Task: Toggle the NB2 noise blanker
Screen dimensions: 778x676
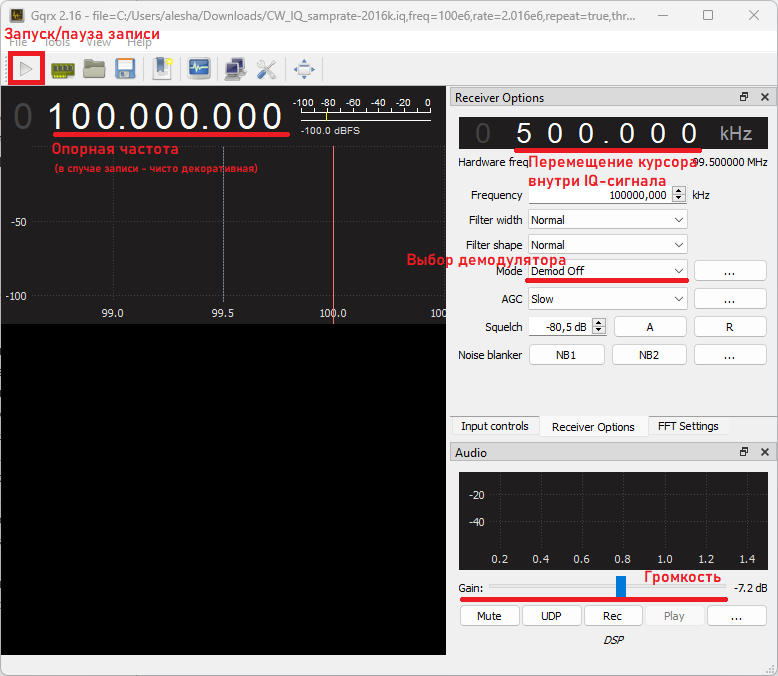Action: click(649, 355)
